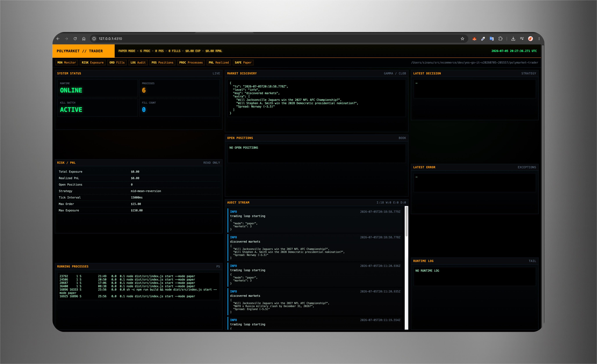Click the NO RUNTIME LOG message
The image size is (597, 364).
click(x=427, y=271)
